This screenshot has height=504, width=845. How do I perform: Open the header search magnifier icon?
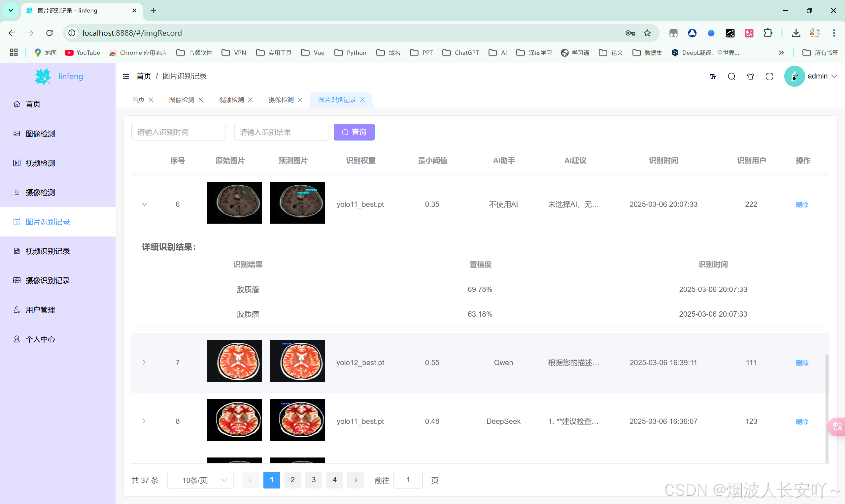point(731,77)
